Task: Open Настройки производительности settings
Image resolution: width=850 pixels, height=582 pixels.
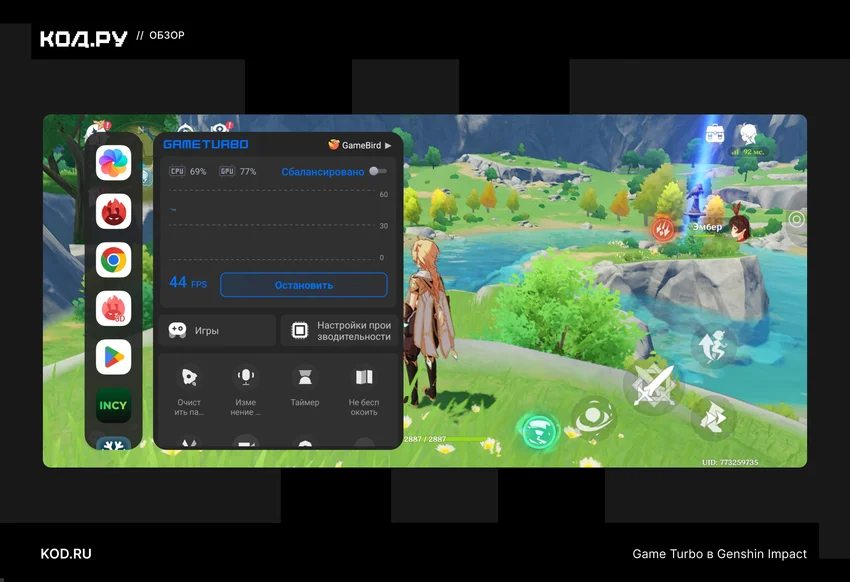Action: 340,331
